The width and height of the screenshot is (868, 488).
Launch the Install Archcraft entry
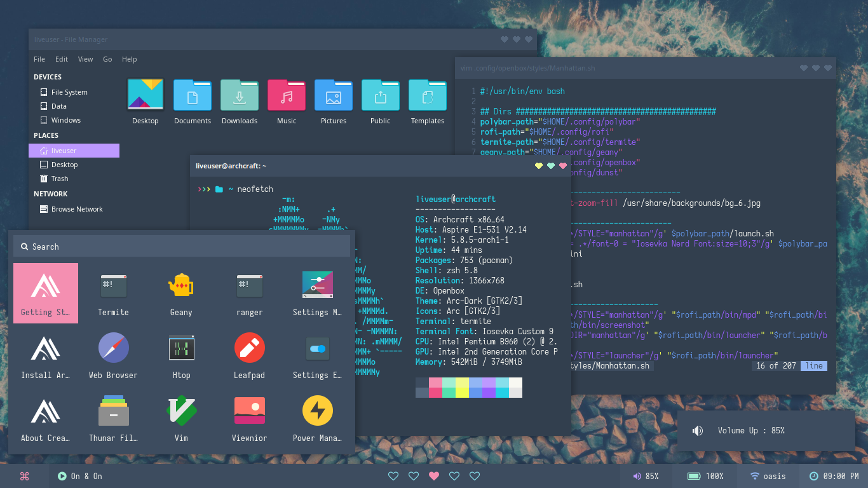(x=46, y=356)
